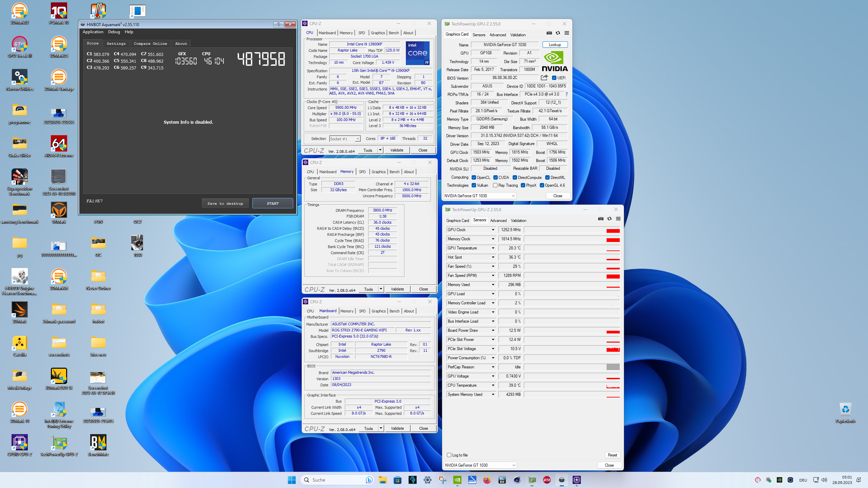Open Firefox from the taskbar
This screenshot has width=868, height=488.
point(487,480)
